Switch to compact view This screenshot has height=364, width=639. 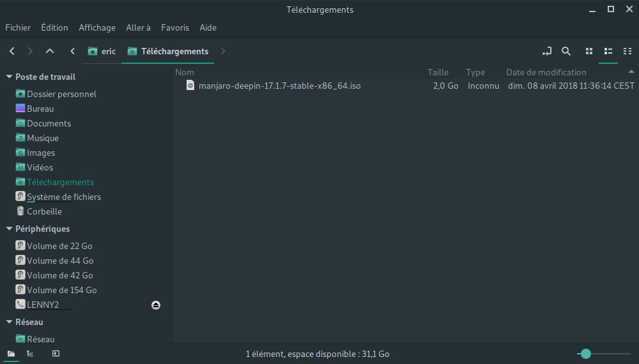(627, 51)
